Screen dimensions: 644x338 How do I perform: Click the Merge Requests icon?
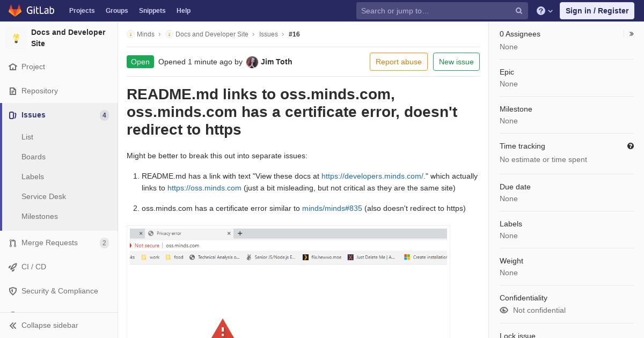pos(13,243)
